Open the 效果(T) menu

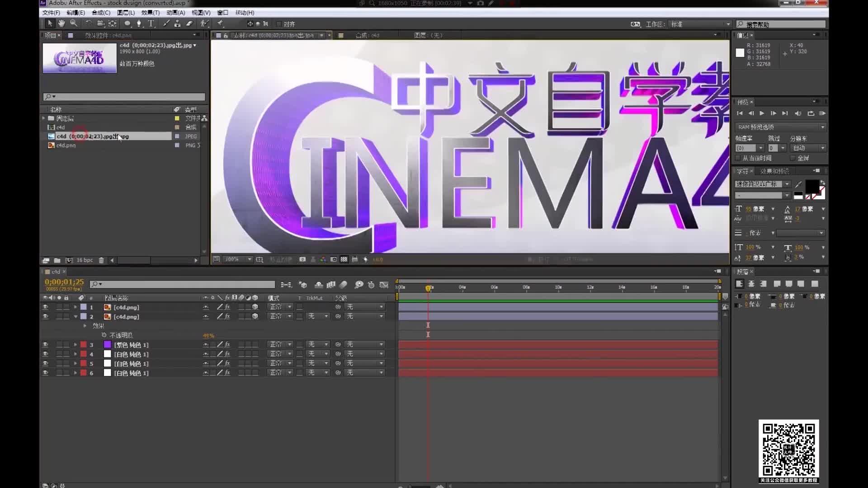click(150, 13)
